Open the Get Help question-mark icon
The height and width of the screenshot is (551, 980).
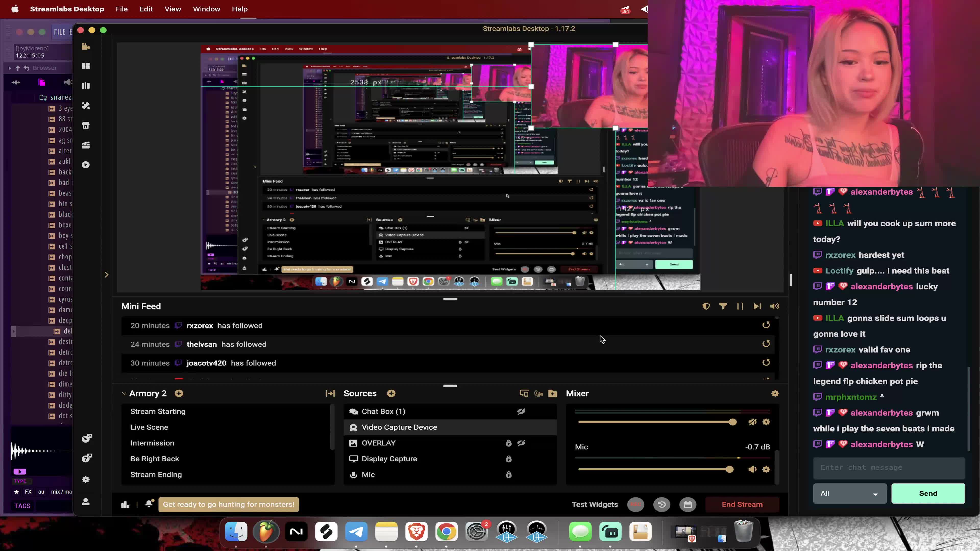86,458
